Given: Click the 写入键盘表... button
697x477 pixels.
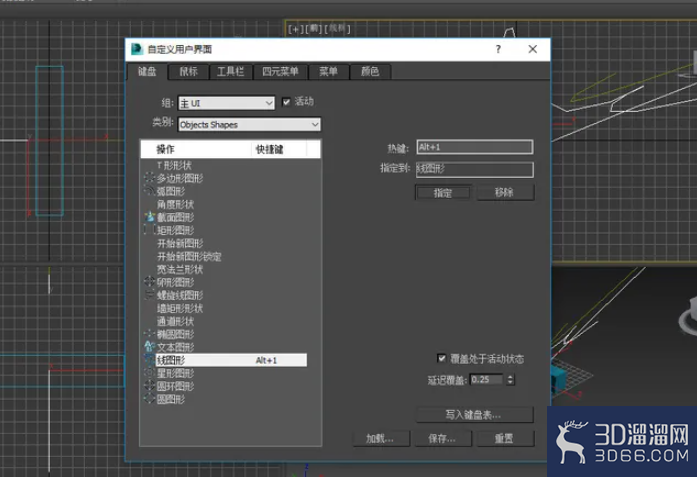Looking at the screenshot, I should 474,415.
